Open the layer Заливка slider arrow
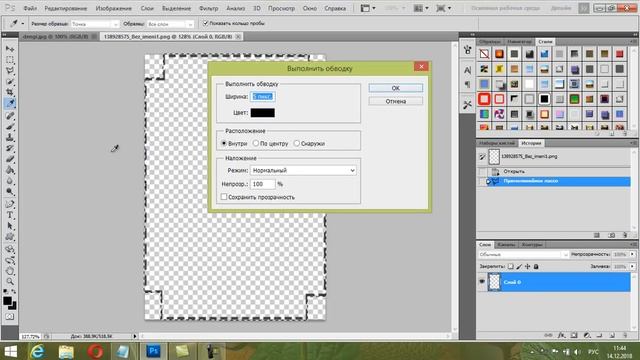The image size is (640, 360). 632,266
